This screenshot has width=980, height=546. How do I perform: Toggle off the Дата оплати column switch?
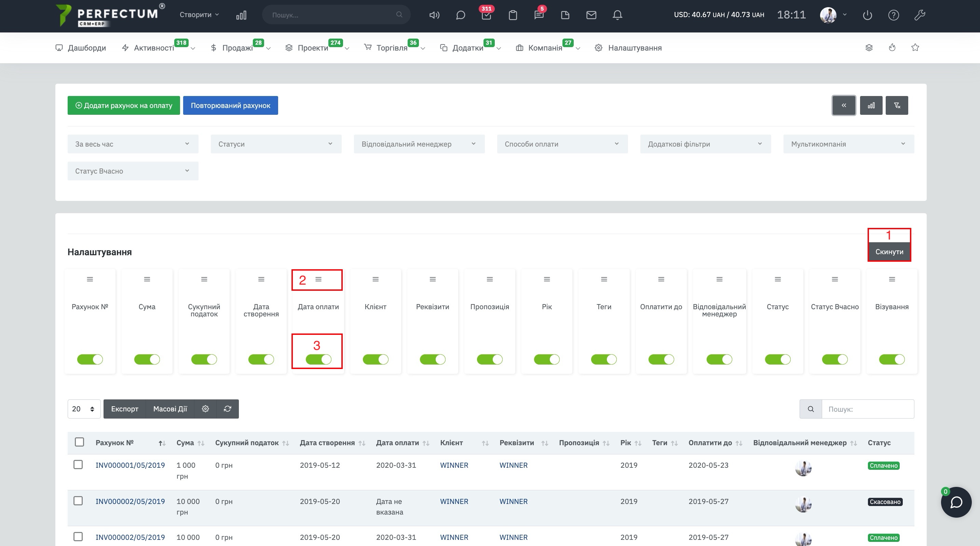pyautogui.click(x=318, y=359)
